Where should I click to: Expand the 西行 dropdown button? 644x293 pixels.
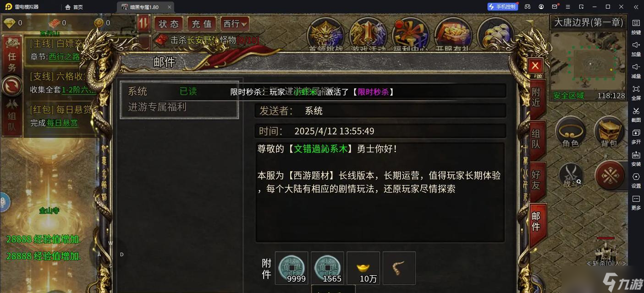[x=235, y=23]
